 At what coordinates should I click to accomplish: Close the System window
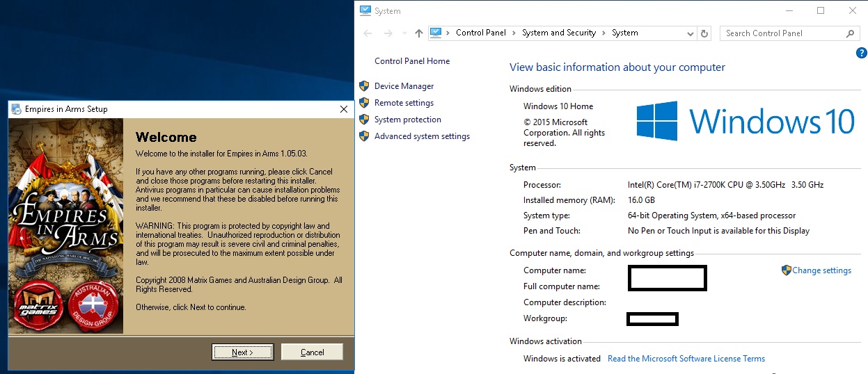click(x=853, y=10)
